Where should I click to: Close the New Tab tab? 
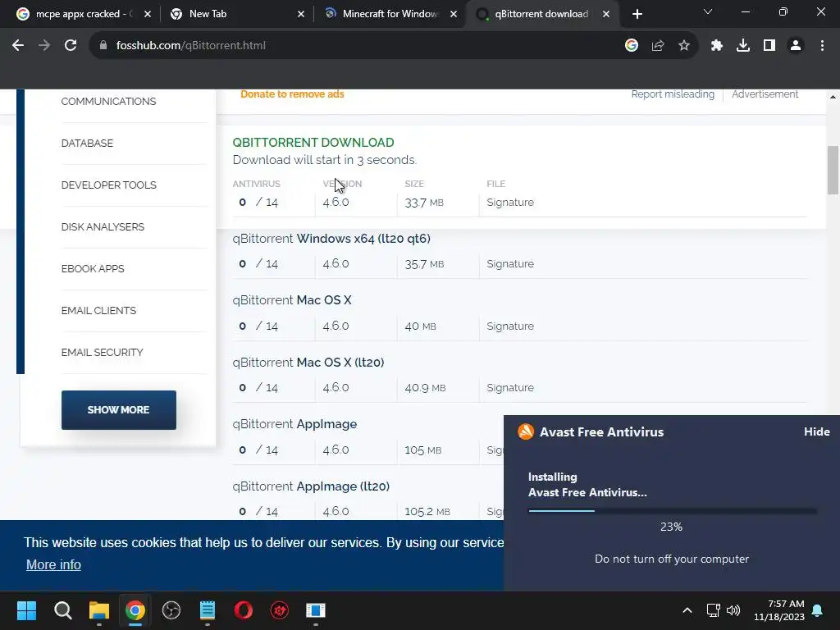pyautogui.click(x=301, y=15)
